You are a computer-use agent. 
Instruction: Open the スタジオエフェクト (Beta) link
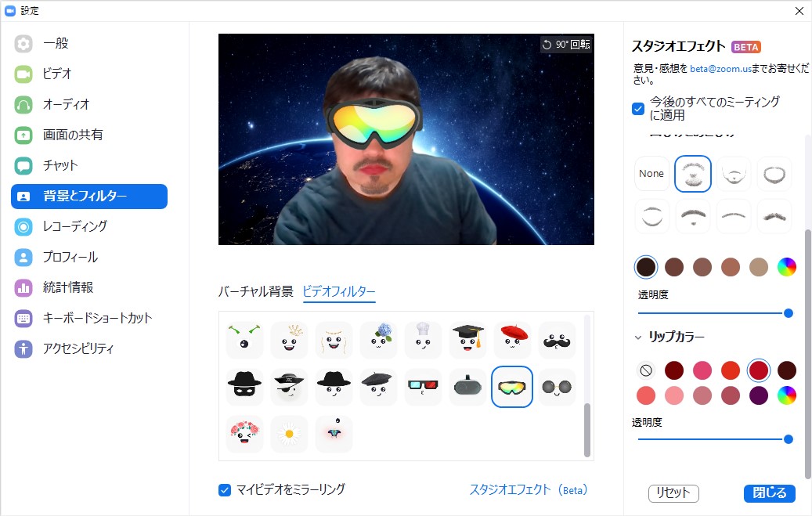point(529,489)
